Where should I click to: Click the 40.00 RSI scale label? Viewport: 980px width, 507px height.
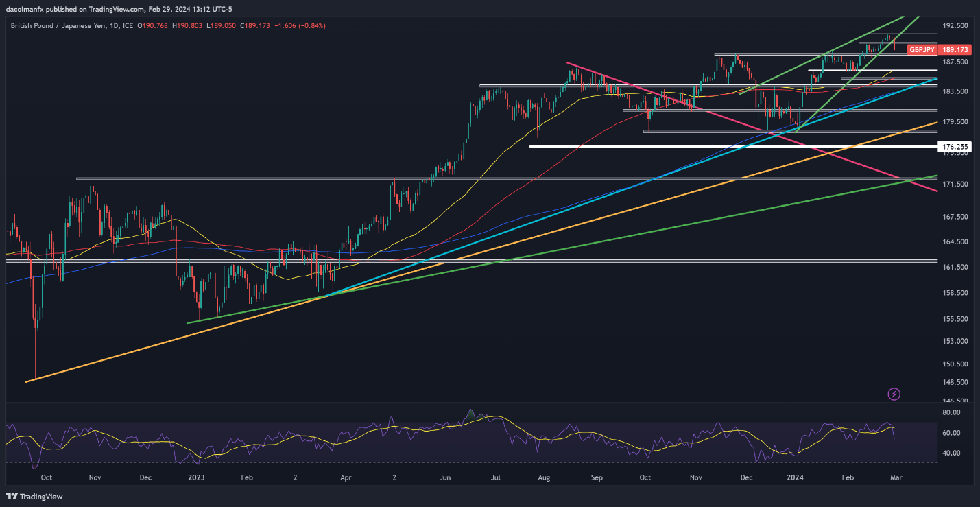pos(951,453)
